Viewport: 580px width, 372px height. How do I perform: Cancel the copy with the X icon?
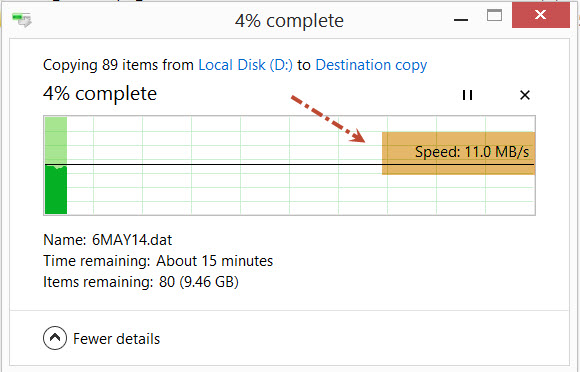(x=525, y=95)
